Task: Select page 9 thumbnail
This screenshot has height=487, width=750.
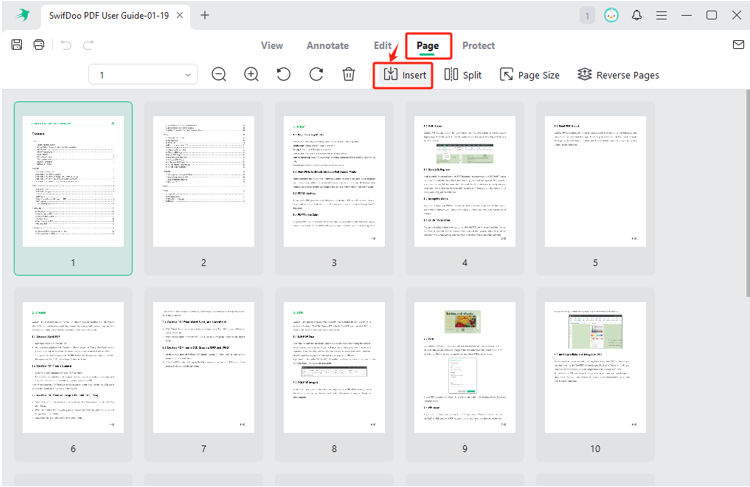Action: tap(465, 374)
